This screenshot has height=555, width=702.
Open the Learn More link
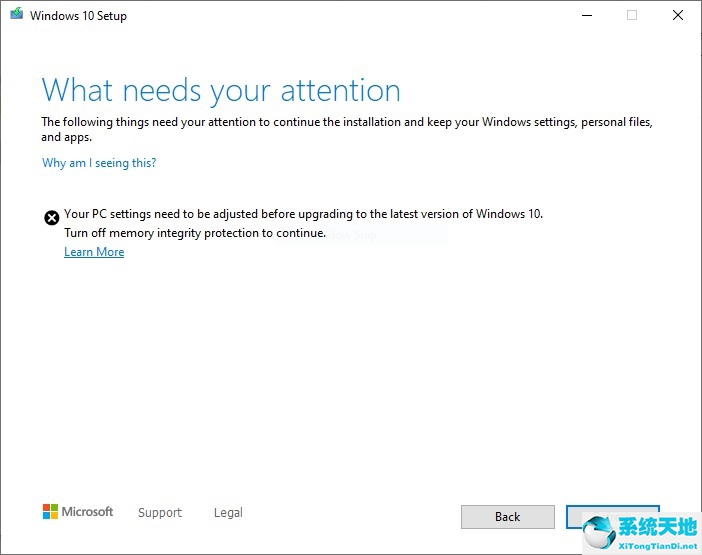point(94,252)
